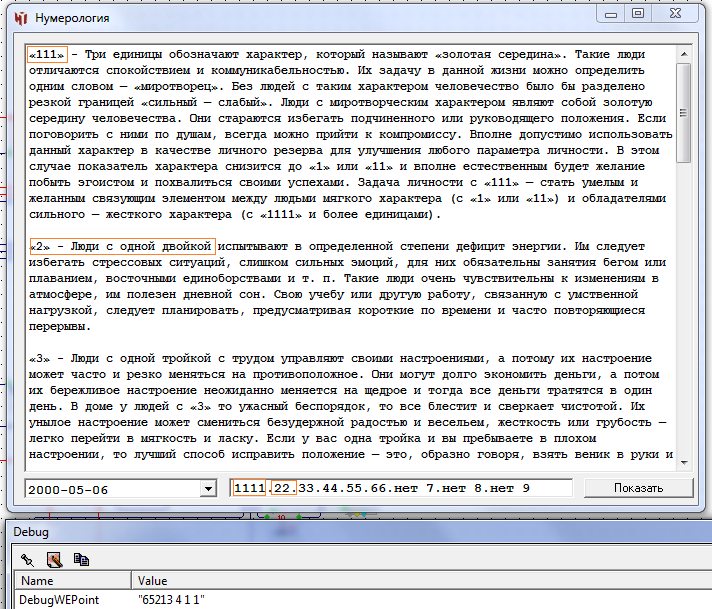Screen dimensions: 712x609
Task: Click the Name column header in Debug
Action: 70,580
